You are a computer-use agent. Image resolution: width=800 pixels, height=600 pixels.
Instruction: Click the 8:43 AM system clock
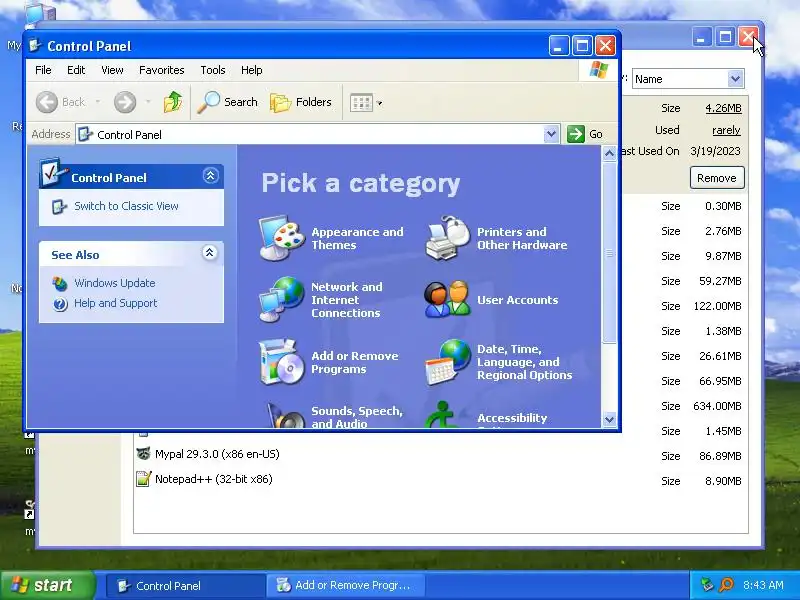point(763,585)
